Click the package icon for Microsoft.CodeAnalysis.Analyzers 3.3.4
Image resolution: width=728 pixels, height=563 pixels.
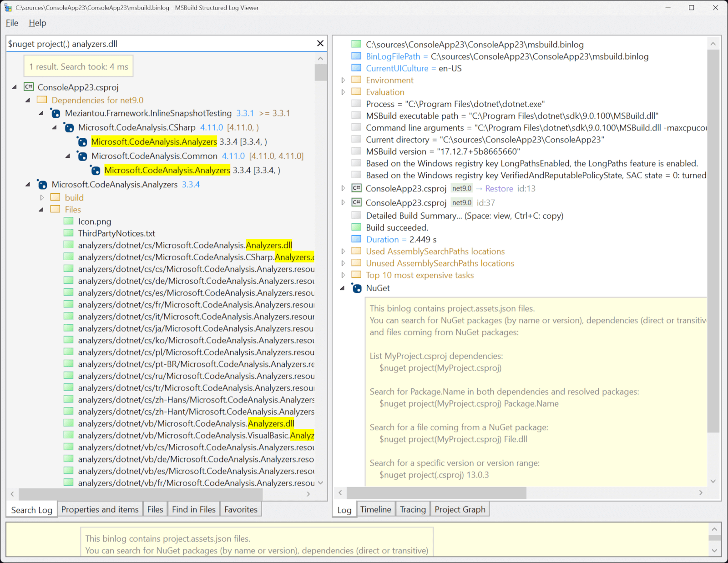pyautogui.click(x=42, y=184)
